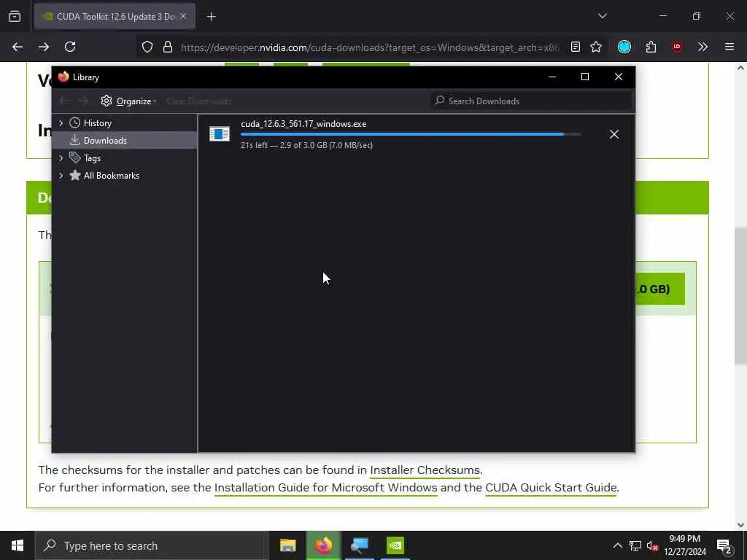The image size is (747, 560).
Task: Click the browser back arrow
Action: (x=18, y=47)
